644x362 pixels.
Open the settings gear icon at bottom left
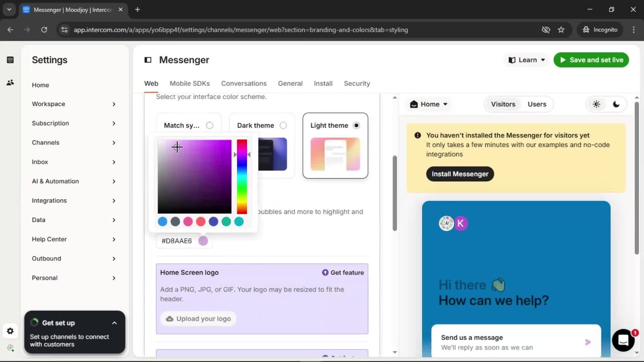click(x=10, y=331)
